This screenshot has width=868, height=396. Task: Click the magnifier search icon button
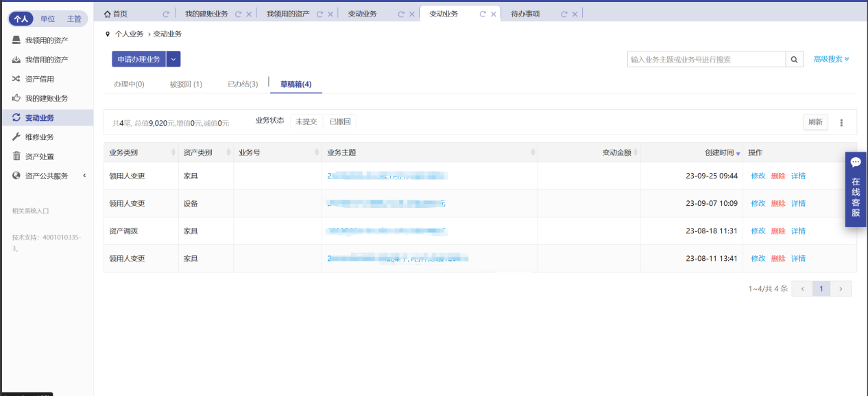click(795, 60)
